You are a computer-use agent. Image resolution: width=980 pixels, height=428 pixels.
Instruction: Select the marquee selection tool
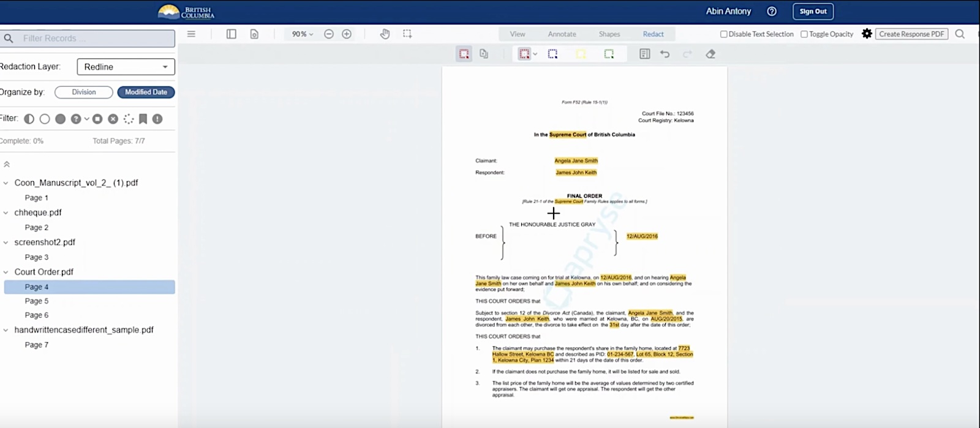pyautogui.click(x=407, y=34)
